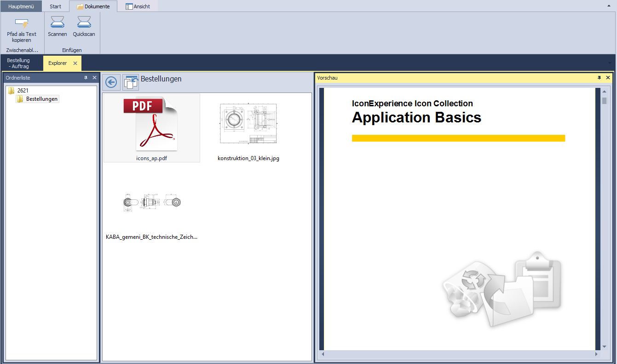Open the document tab list dropdown

click(x=610, y=63)
